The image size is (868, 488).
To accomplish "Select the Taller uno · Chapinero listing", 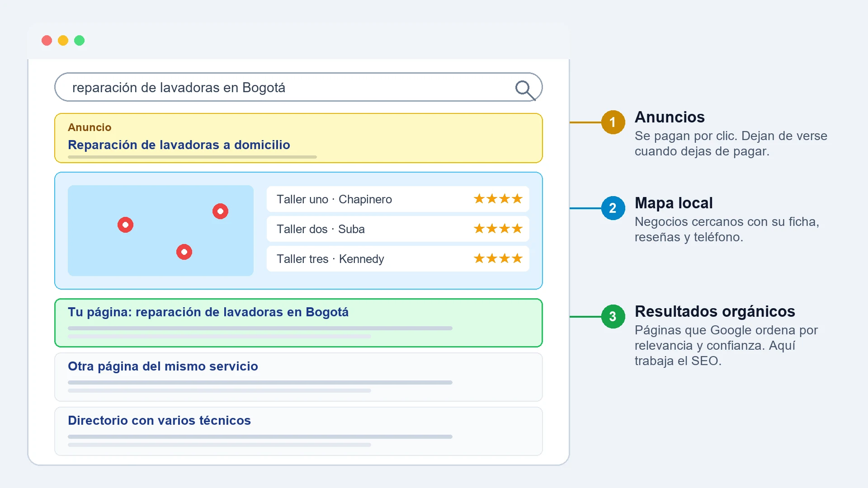I will pos(398,199).
